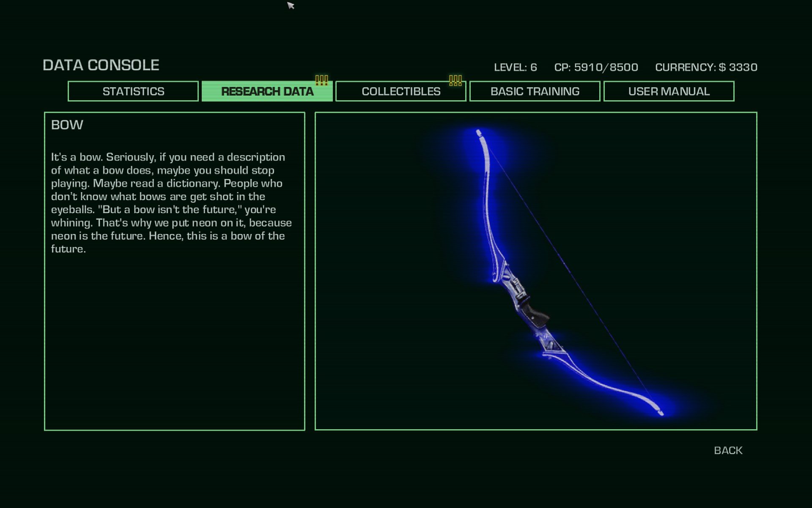Click the lower tip of the bow

(x=661, y=412)
